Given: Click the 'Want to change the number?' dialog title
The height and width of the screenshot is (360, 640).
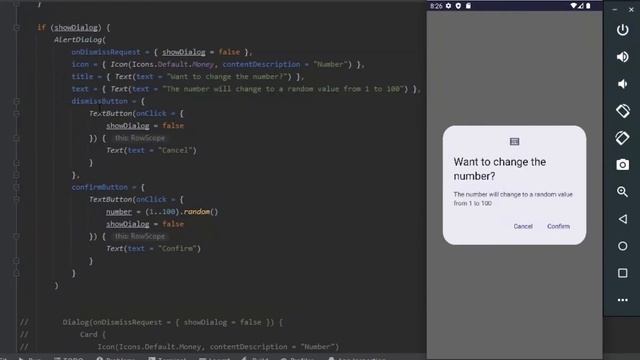Looking at the screenshot, I should pyautogui.click(x=500, y=169).
